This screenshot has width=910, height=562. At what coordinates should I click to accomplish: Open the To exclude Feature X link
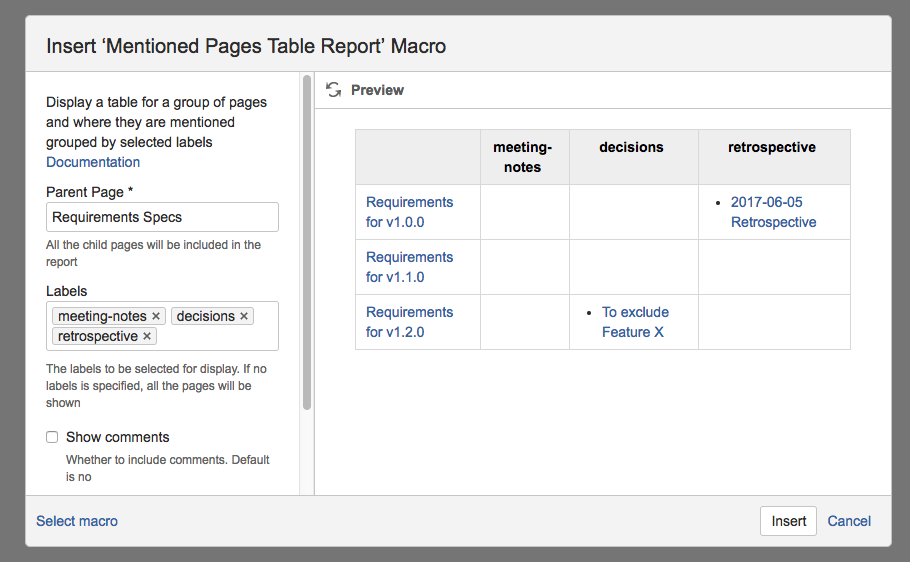point(635,322)
